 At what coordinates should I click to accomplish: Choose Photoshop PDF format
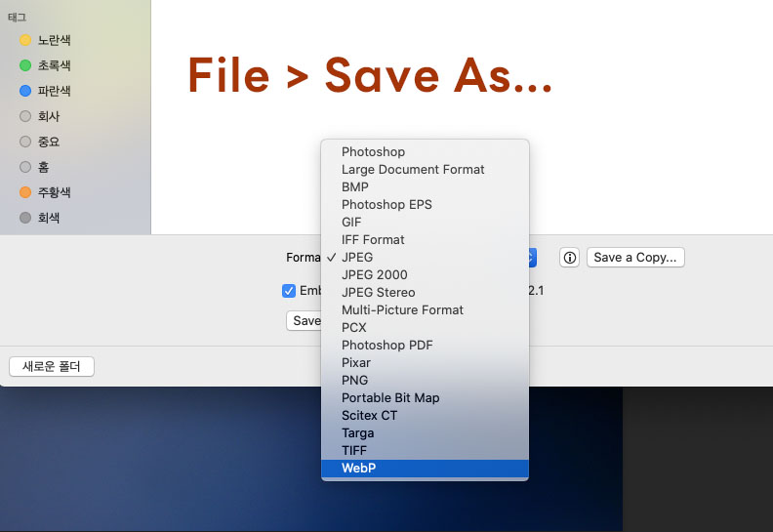tap(425, 346)
